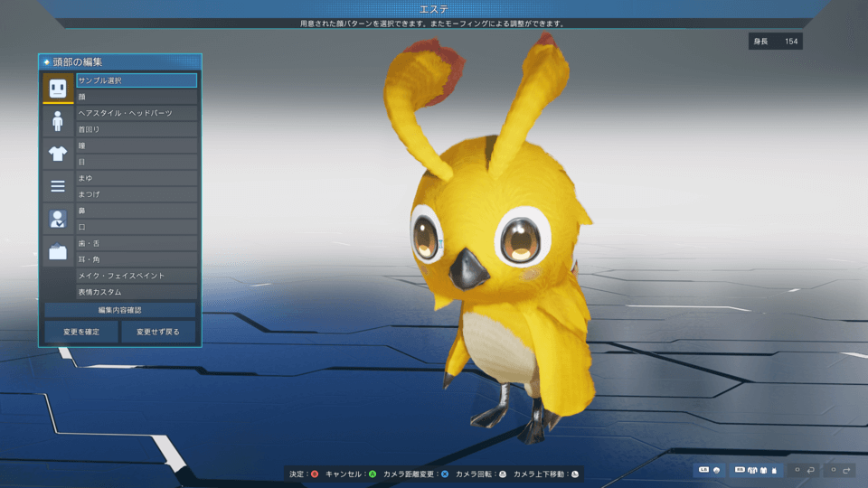The height and width of the screenshot is (488, 868).
Task: Open the まつげ eyelash entry
Action: [137, 194]
